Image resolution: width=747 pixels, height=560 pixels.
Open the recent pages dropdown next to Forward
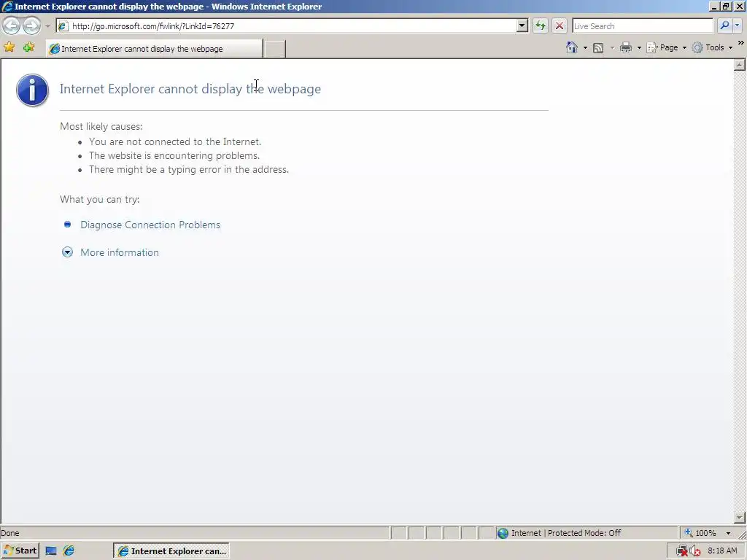(x=47, y=26)
